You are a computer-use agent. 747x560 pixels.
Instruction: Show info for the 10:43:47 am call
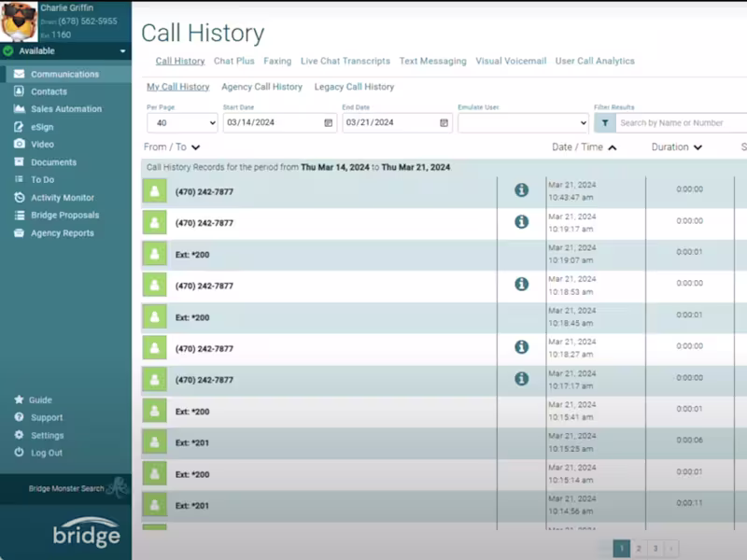coord(521,190)
